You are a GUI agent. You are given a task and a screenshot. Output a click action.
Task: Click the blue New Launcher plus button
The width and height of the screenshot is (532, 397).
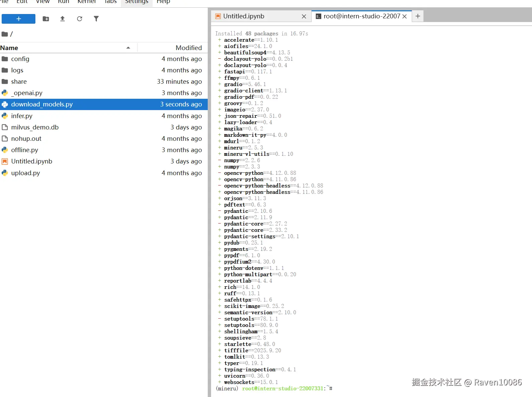tap(18, 19)
